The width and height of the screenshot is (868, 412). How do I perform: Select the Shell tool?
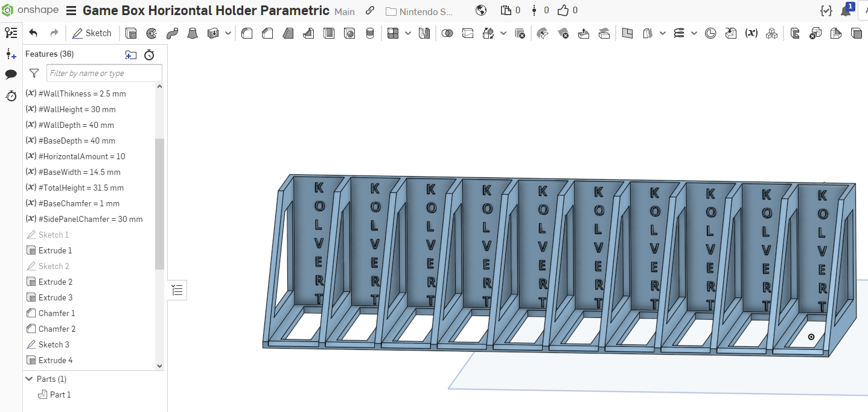(329, 33)
